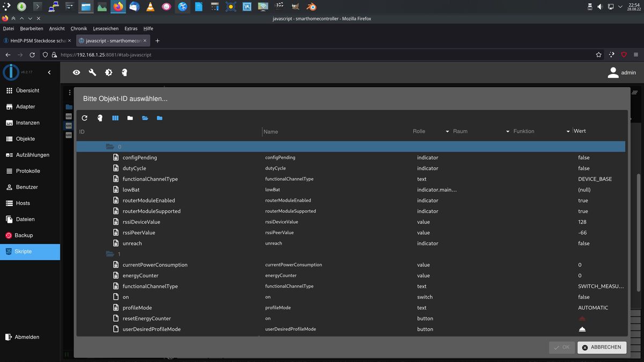Open the Backup sidebar item
Image resolution: width=644 pixels, height=362 pixels.
(24, 235)
